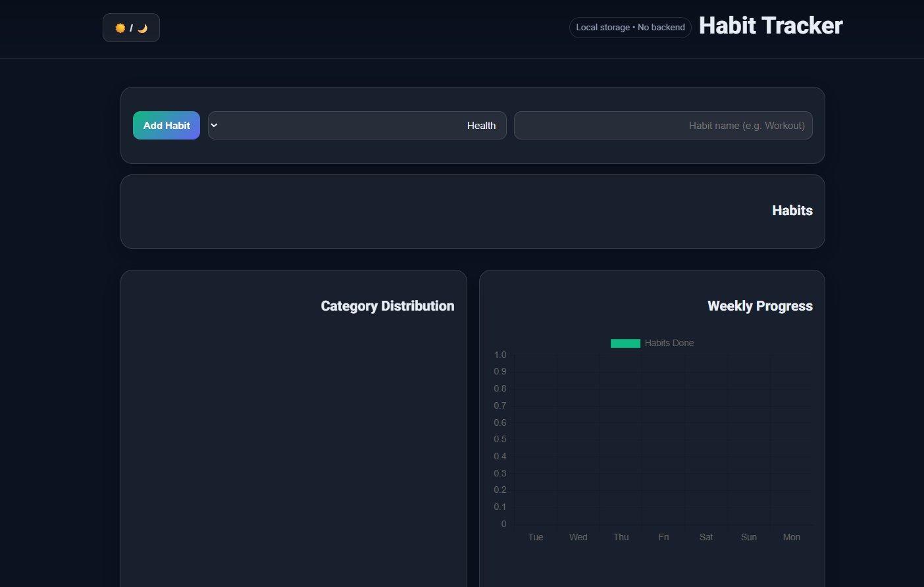Click the chevron on the category selector

click(214, 125)
